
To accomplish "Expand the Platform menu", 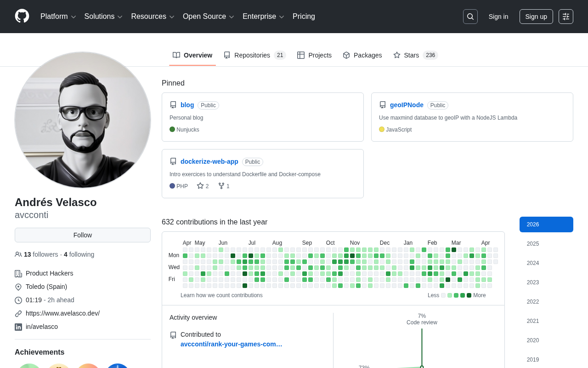I will pos(58,17).
